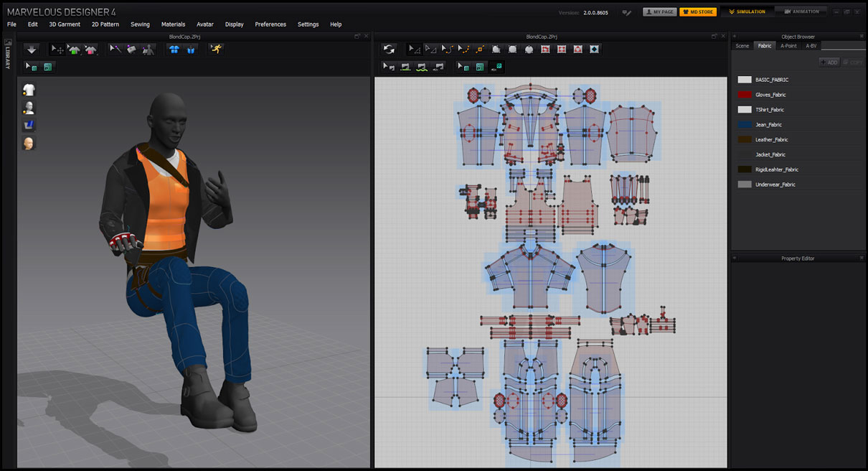Select the Select/Move tool in 3D toolbar

tap(57, 50)
